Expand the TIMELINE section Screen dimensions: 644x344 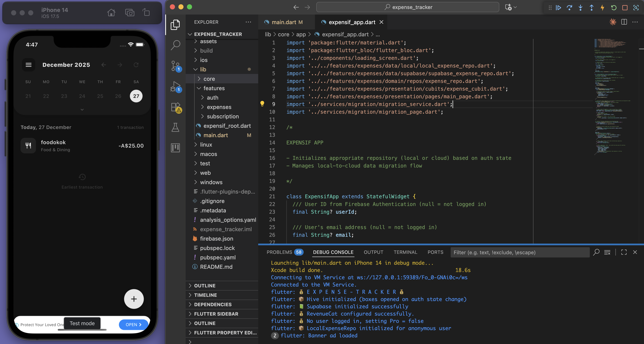pos(205,295)
